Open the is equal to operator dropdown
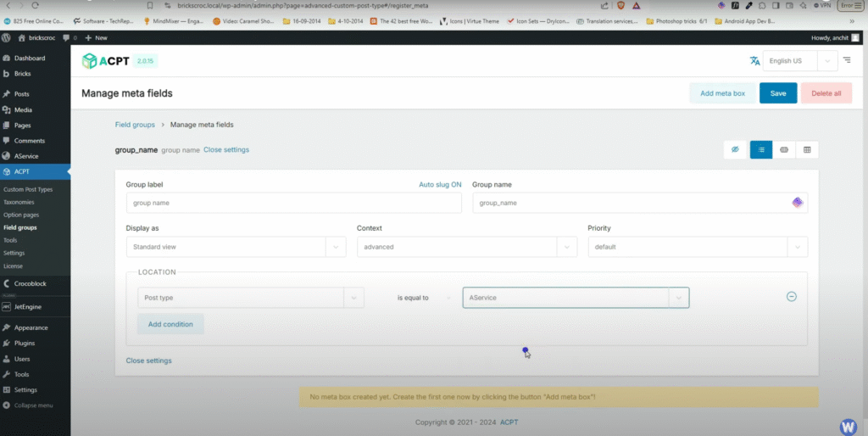868x436 pixels. pos(424,298)
